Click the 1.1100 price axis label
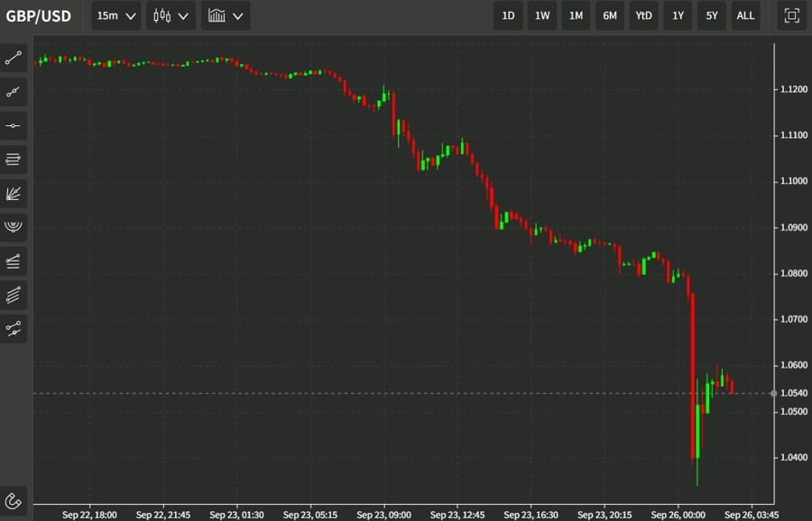812x521 pixels. click(x=793, y=135)
